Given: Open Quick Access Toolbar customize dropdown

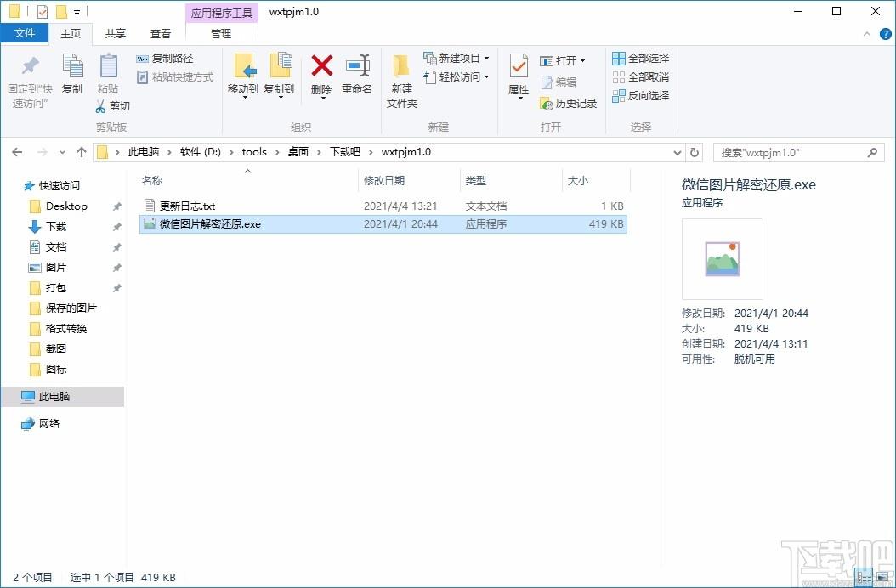Looking at the screenshot, I should 77,12.
